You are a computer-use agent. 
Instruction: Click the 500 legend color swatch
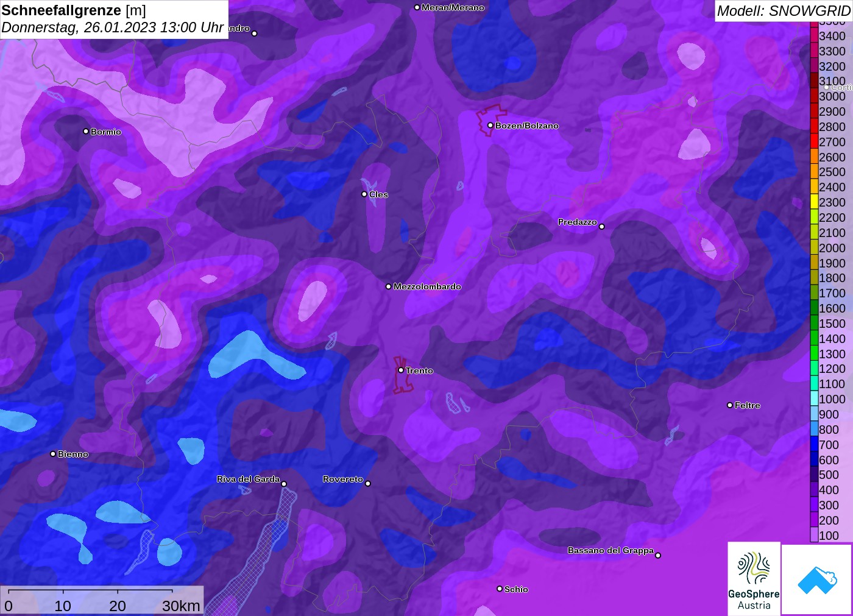pyautogui.click(x=814, y=475)
